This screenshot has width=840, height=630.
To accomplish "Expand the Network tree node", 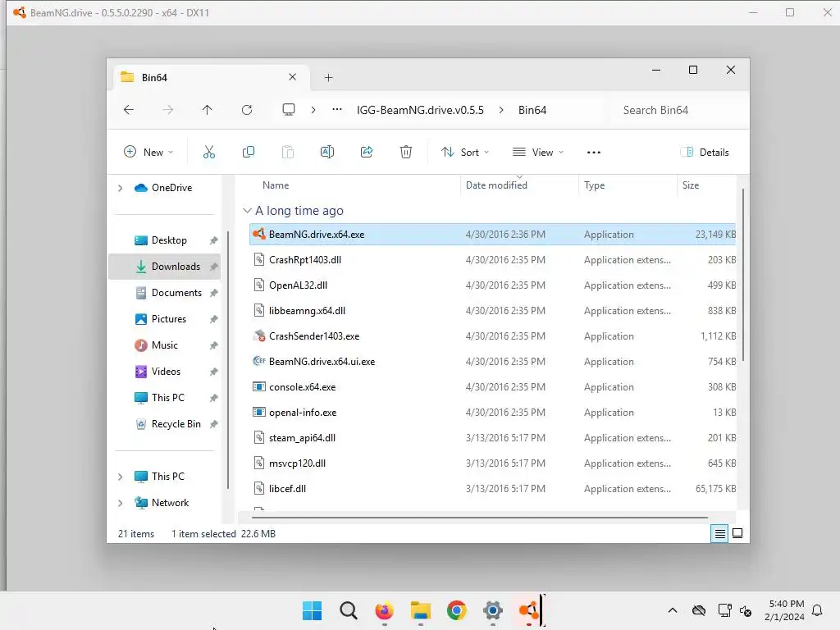I will pos(120,503).
